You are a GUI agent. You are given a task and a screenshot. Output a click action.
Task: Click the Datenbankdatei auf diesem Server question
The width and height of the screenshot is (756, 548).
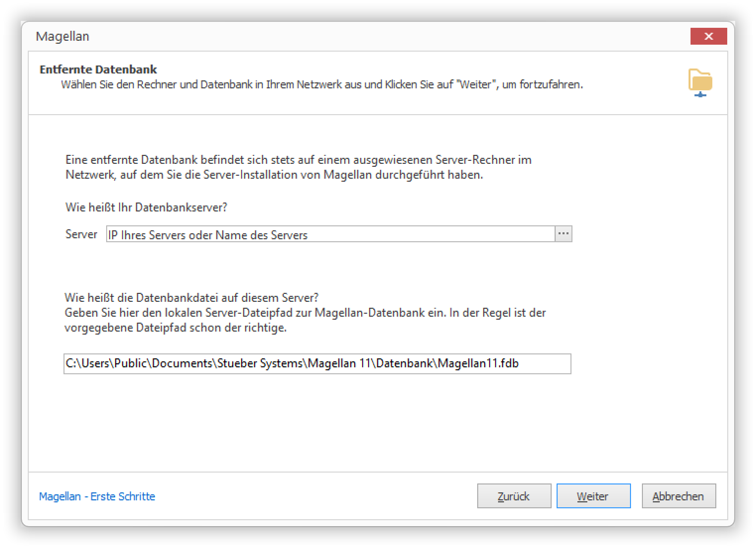click(191, 298)
